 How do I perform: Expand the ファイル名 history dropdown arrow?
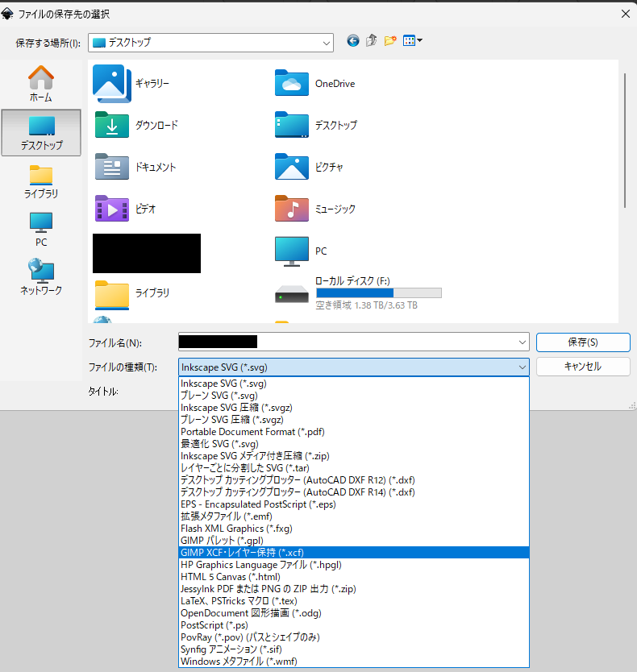pos(521,342)
